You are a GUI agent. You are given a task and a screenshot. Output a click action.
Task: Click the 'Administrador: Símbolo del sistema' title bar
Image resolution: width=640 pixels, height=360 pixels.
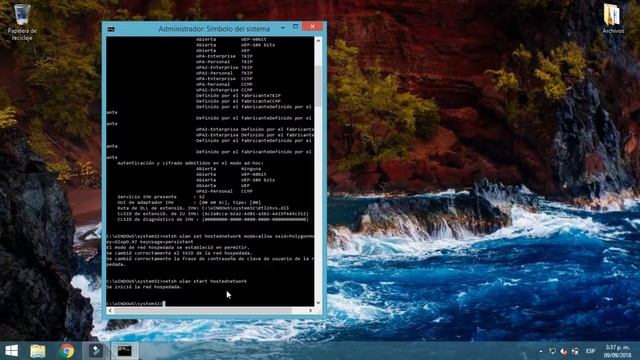(x=214, y=29)
